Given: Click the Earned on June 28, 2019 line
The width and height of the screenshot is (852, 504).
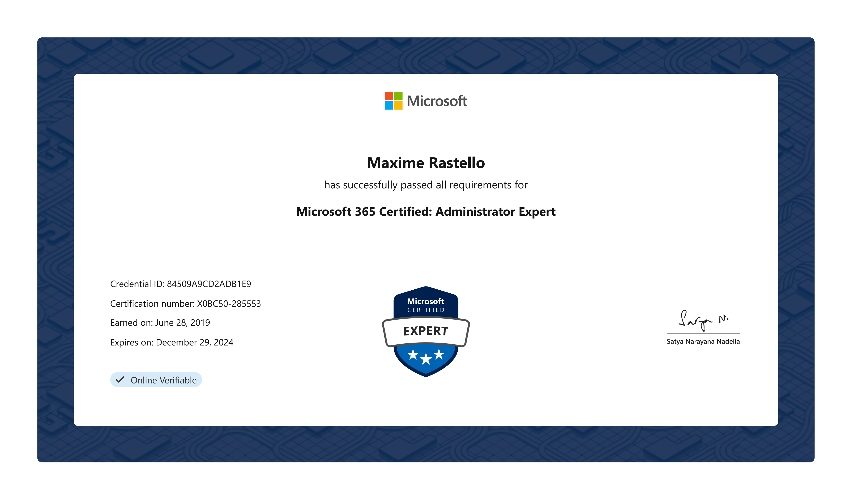Looking at the screenshot, I should [160, 323].
